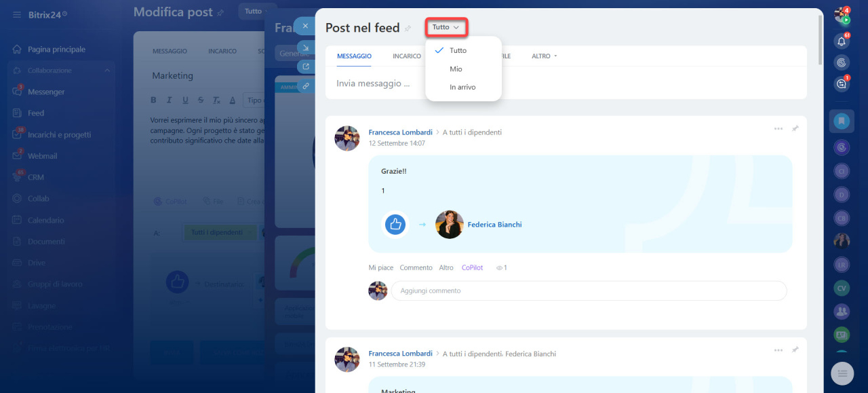Click the thumbs-up appreciation icon in post

point(395,225)
